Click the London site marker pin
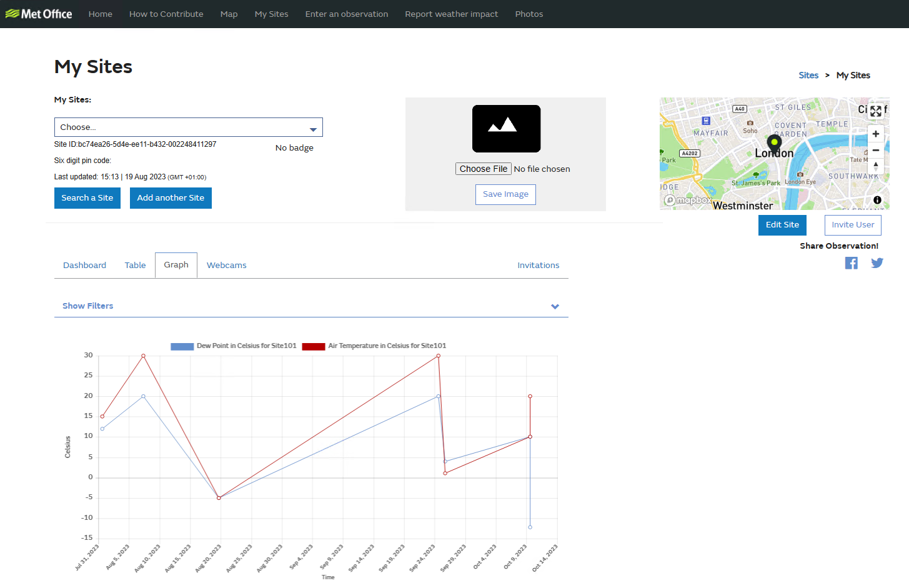 coord(774,145)
